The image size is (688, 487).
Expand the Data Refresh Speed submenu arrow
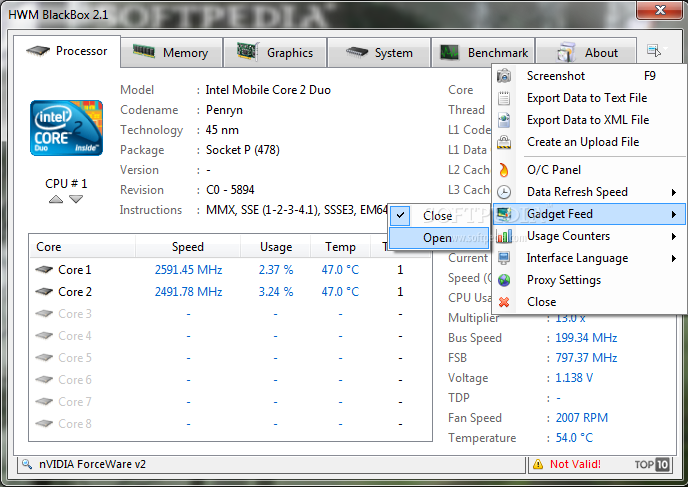click(674, 192)
